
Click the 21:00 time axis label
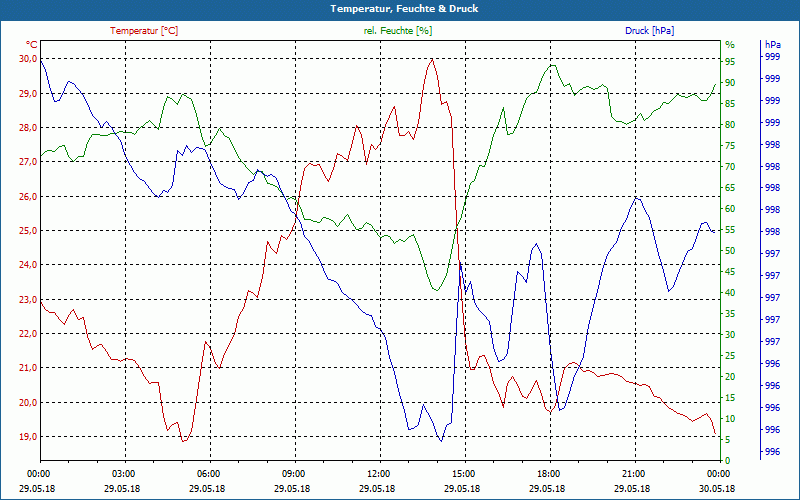click(635, 474)
